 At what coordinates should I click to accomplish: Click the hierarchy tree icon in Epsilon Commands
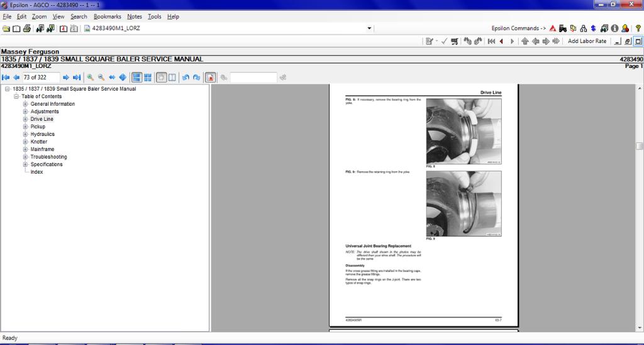point(583,28)
